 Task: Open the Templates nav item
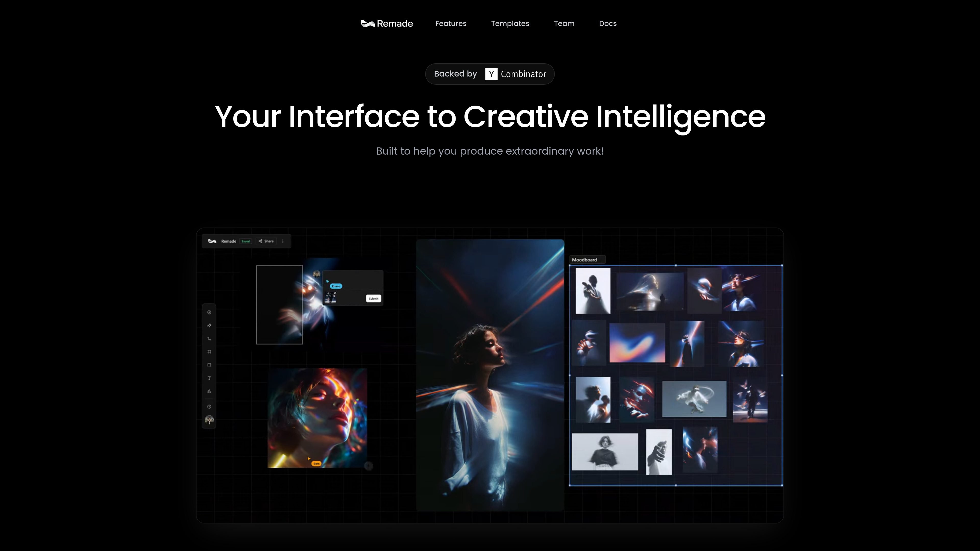point(510,23)
